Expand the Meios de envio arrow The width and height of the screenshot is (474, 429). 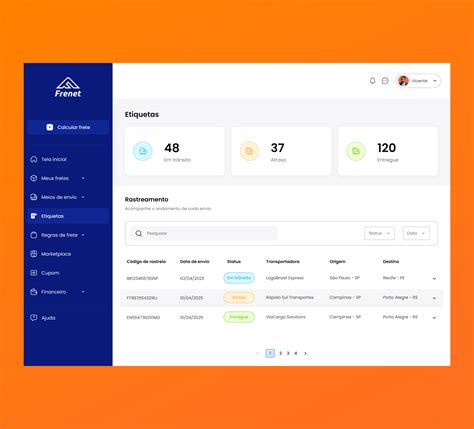pyautogui.click(x=83, y=197)
